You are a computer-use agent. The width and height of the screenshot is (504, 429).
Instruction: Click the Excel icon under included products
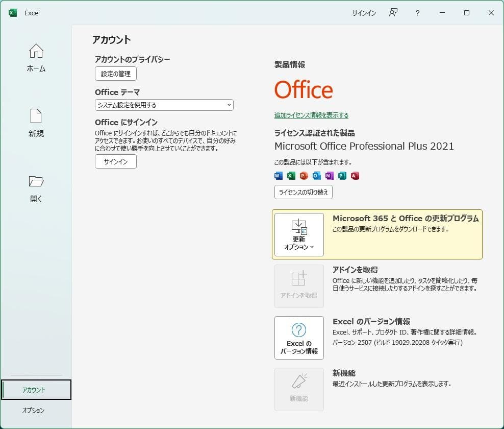point(291,176)
